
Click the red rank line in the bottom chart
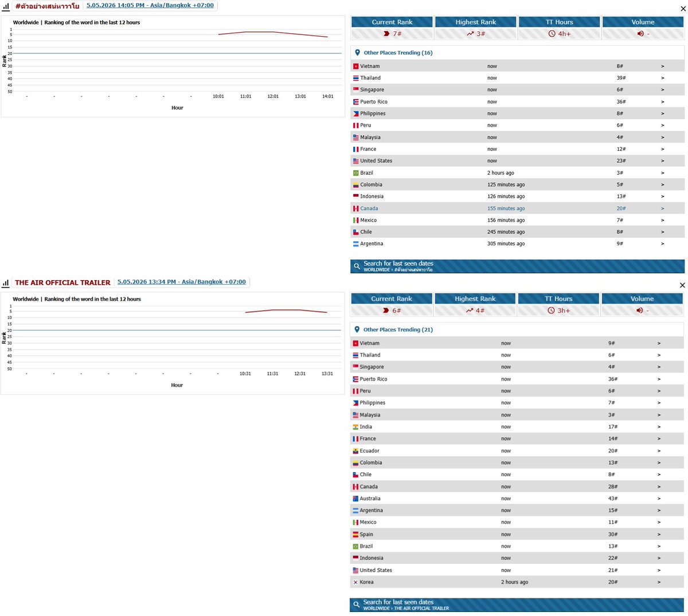point(286,310)
